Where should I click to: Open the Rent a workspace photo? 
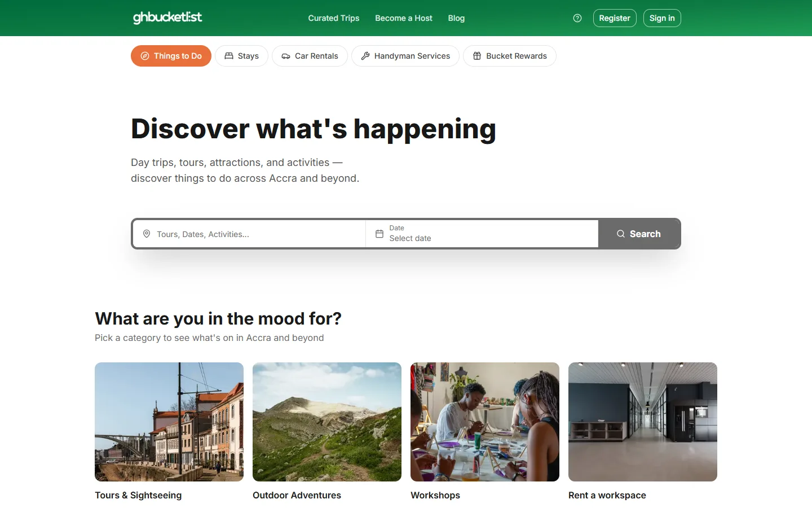point(643,422)
